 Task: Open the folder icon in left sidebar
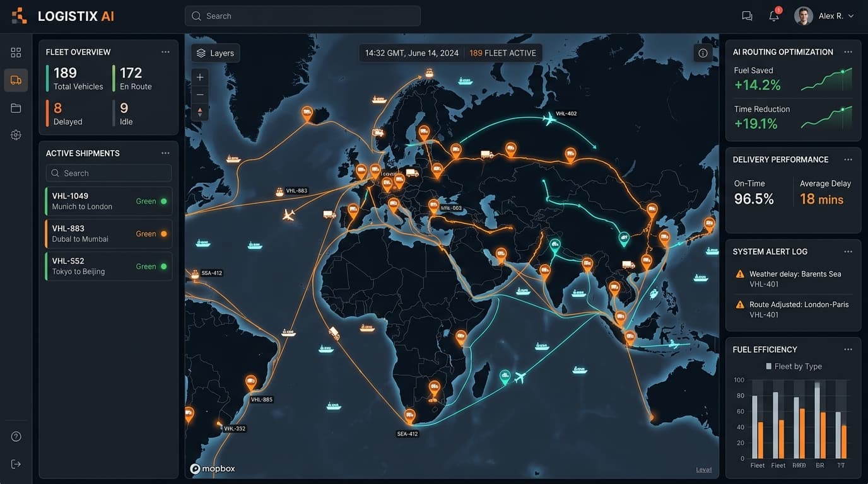16,108
